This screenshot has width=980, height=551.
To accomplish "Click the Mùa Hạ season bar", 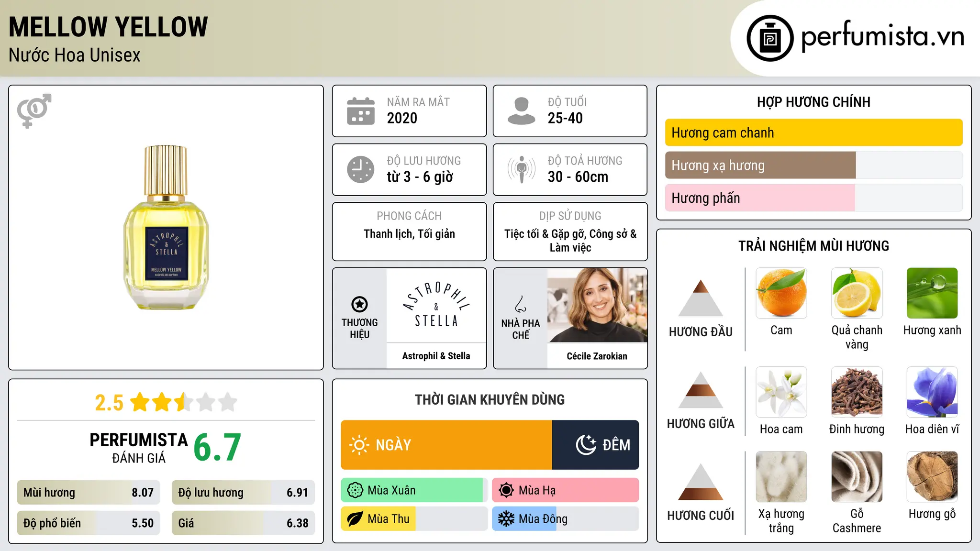I will coord(566,490).
